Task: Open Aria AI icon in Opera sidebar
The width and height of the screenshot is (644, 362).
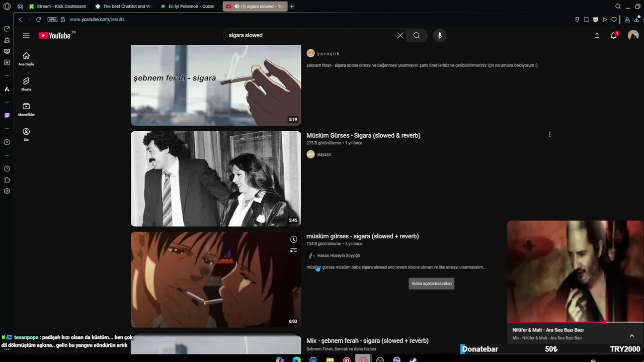Action: (x=7, y=89)
